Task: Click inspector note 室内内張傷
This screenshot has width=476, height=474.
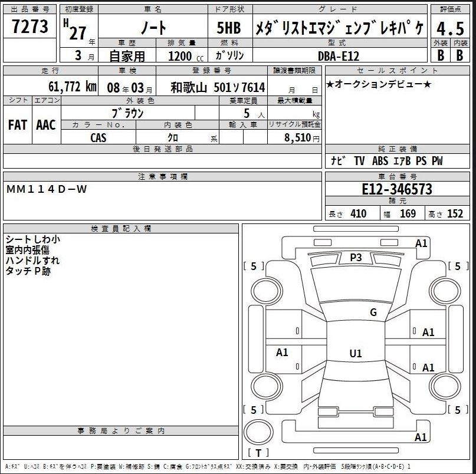Action: [27, 250]
